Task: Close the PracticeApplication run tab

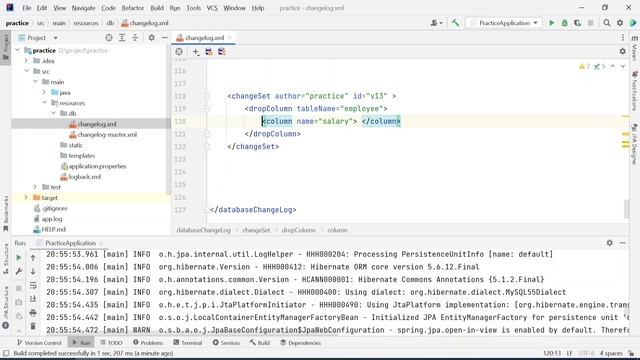Action: pyautogui.click(x=100, y=243)
